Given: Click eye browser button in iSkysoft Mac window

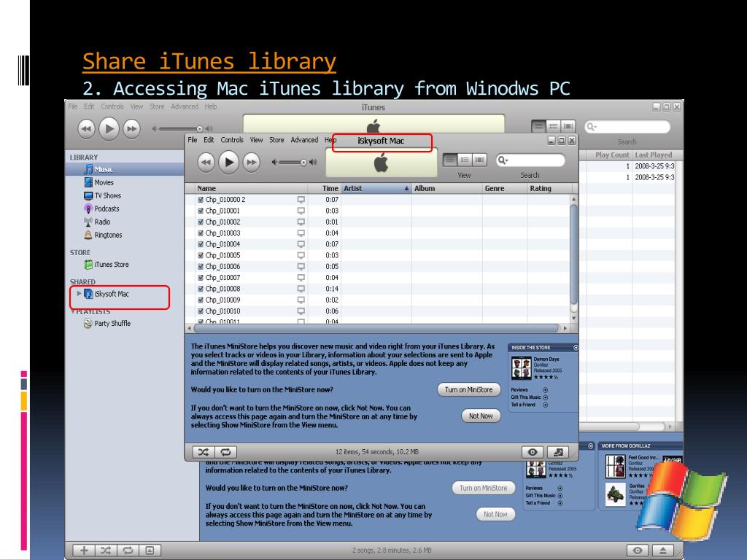Looking at the screenshot, I should [x=533, y=452].
